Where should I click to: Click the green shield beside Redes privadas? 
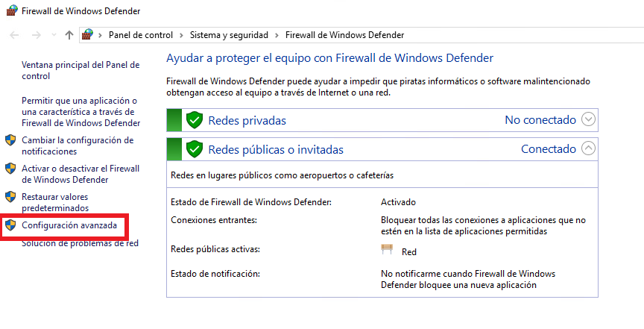[195, 120]
